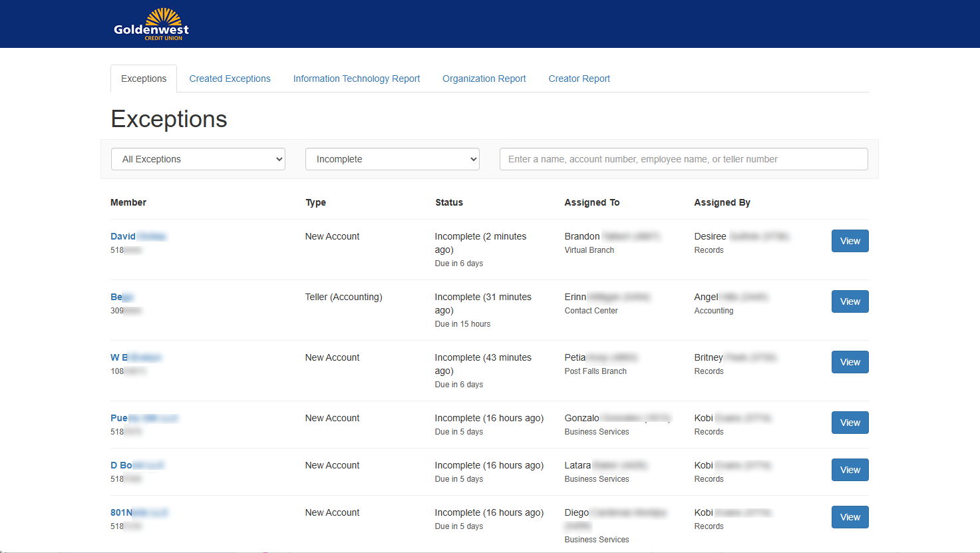Open the Information Technology Report tab
Screen dimensions: 980x553
(x=357, y=79)
